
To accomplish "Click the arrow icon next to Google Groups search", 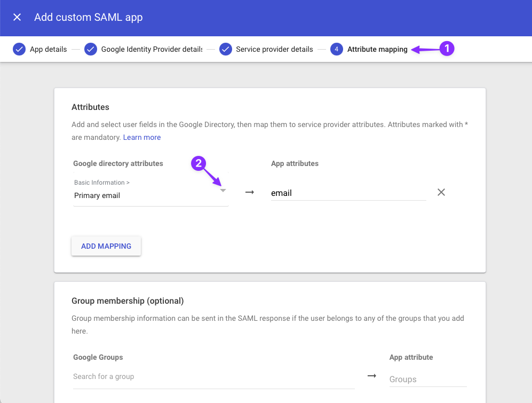I will point(372,376).
